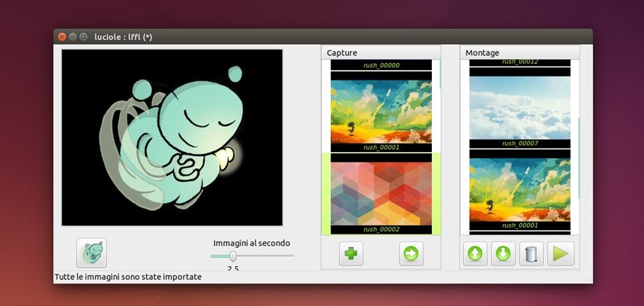The width and height of the screenshot is (644, 306).
Task: Click the green plus import button
Action: [351, 253]
